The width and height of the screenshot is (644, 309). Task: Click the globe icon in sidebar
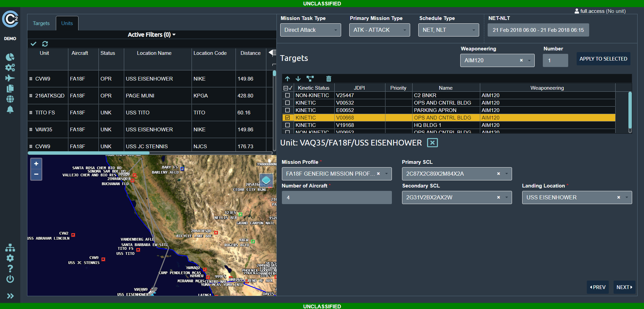[x=10, y=99]
